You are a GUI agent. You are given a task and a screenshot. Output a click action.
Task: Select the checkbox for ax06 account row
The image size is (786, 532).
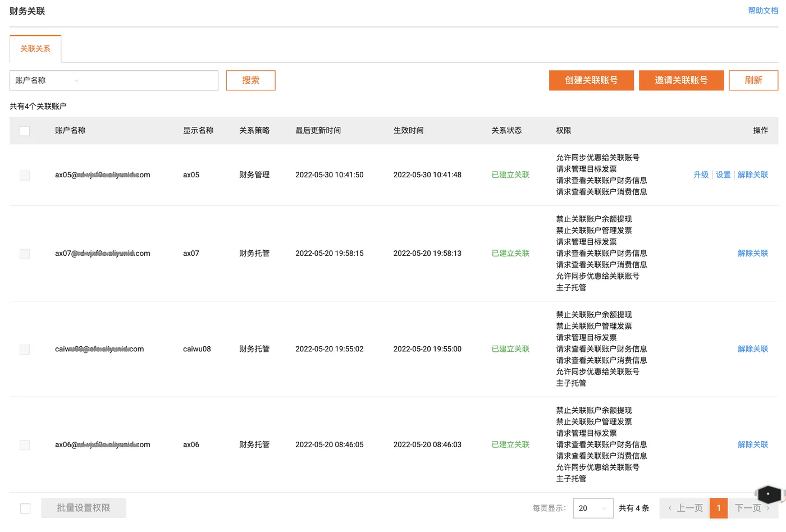point(25,445)
